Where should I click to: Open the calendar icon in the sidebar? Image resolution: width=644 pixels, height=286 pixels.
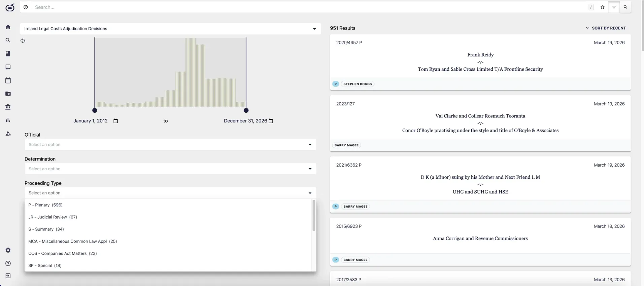point(8,80)
